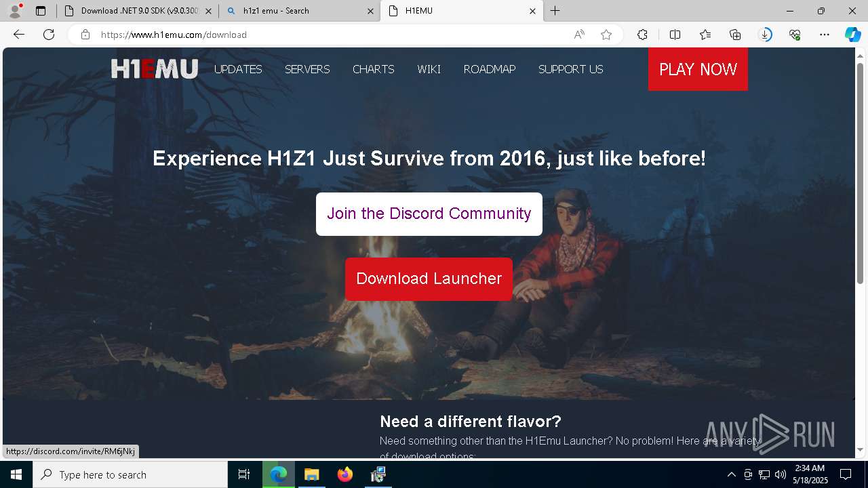The width and height of the screenshot is (868, 488).
Task: Open Collections panel
Action: tap(735, 35)
